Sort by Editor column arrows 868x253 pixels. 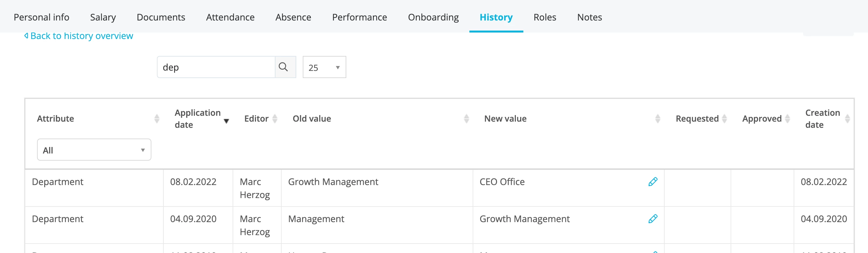(274, 119)
